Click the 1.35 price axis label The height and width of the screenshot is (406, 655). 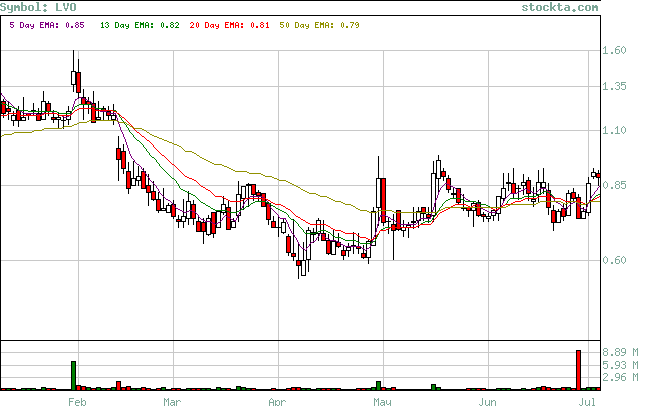[614, 86]
